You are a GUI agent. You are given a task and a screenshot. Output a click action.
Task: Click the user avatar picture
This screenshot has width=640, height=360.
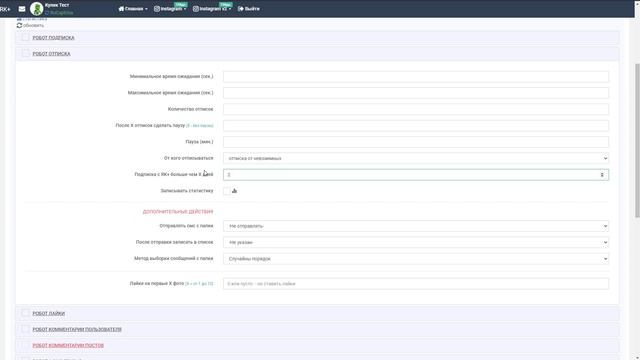(x=36, y=9)
